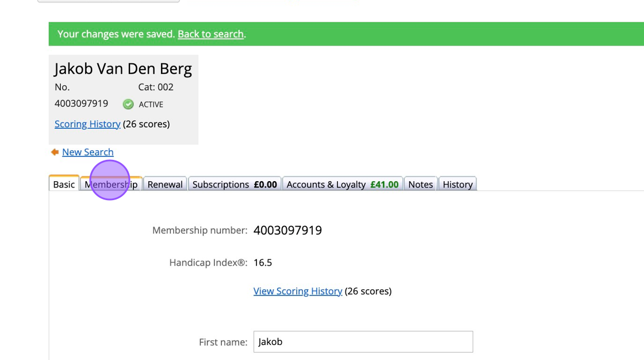Open Scoring History link in member header card
This screenshot has width=644, height=360.
[87, 124]
